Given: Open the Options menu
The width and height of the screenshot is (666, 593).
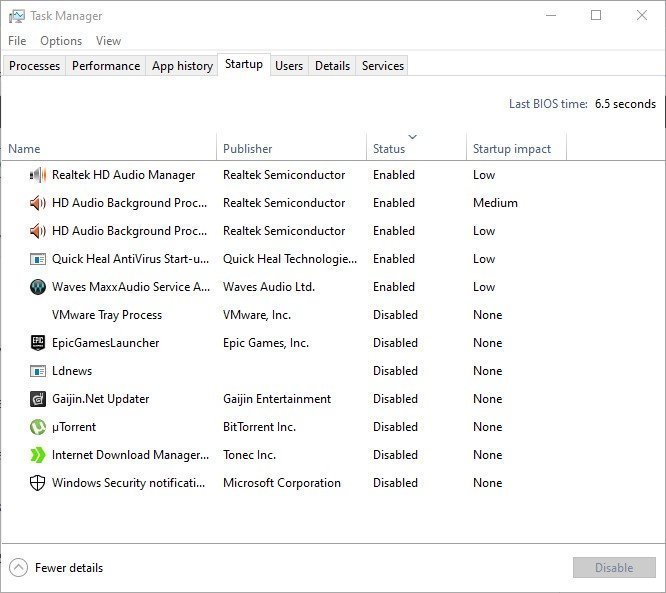Looking at the screenshot, I should click(61, 41).
